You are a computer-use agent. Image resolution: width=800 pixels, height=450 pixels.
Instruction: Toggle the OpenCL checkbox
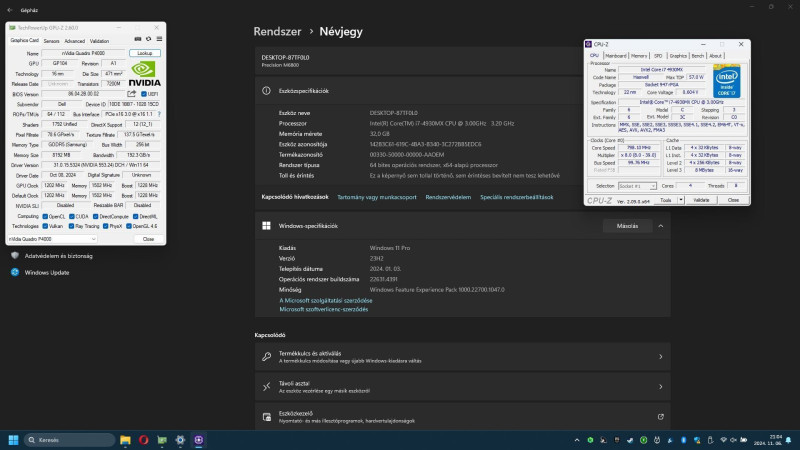click(45, 216)
